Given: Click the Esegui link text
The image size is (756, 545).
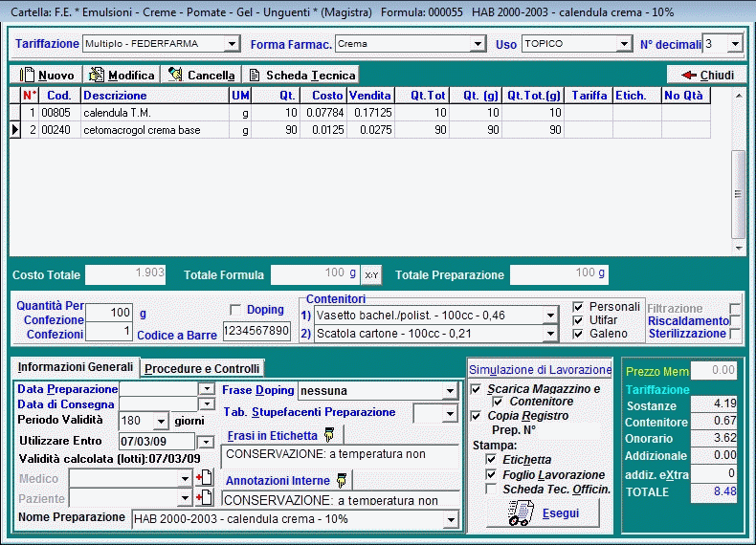Looking at the screenshot, I should point(561,513).
